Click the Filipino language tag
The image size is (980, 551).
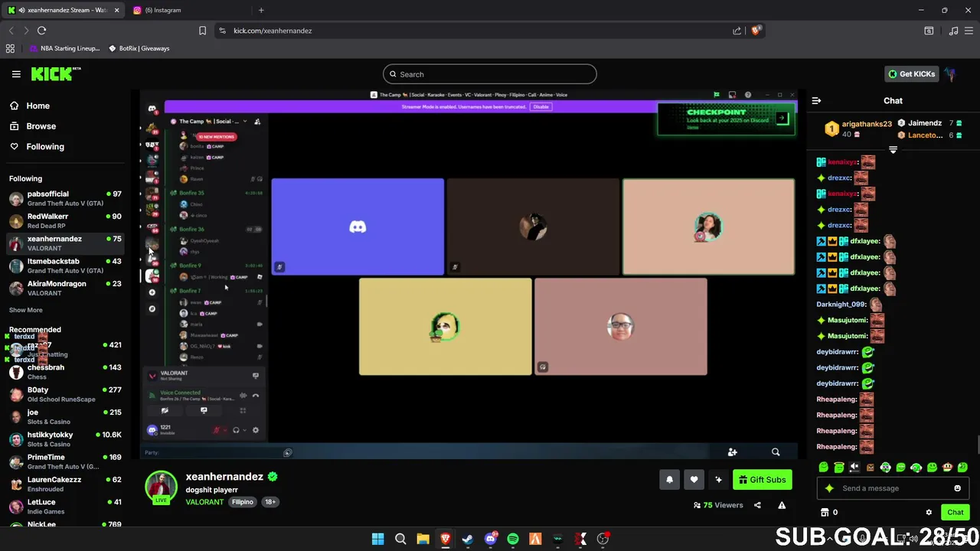(x=243, y=502)
